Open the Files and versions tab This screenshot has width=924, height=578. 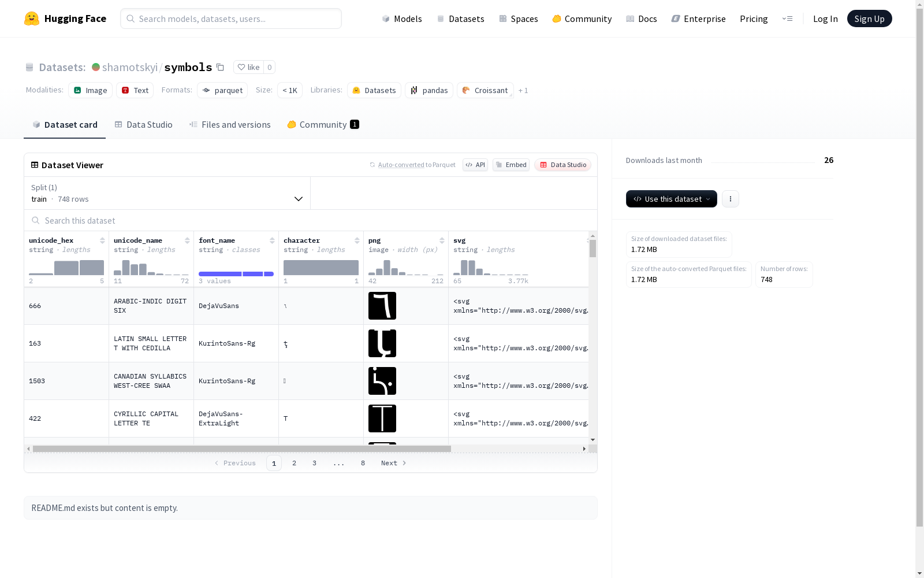pos(230,125)
